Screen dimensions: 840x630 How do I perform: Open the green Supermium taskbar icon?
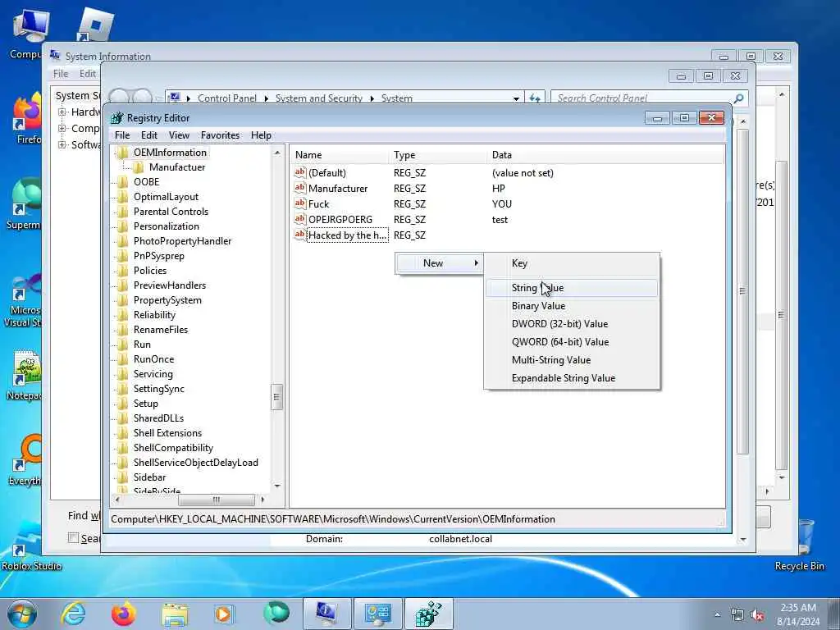(276, 614)
